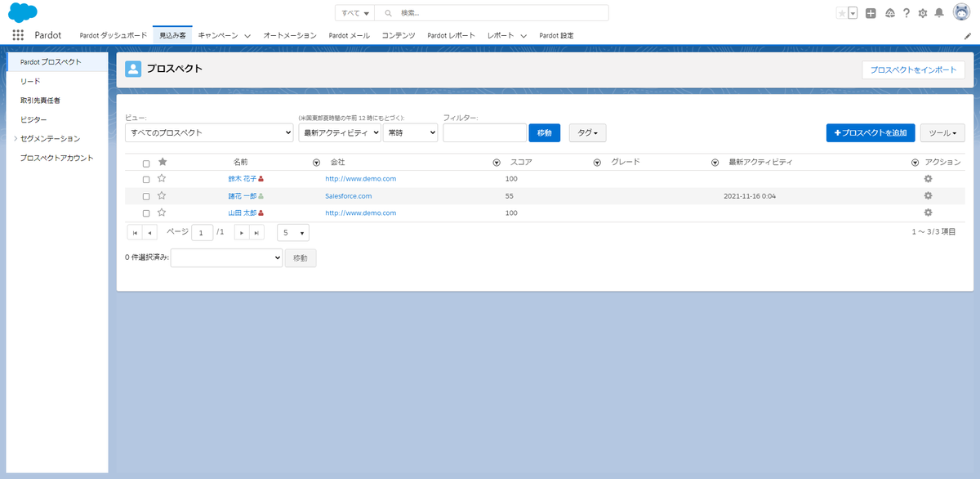
Task: Open グレード column filter icon
Action: pos(715,163)
